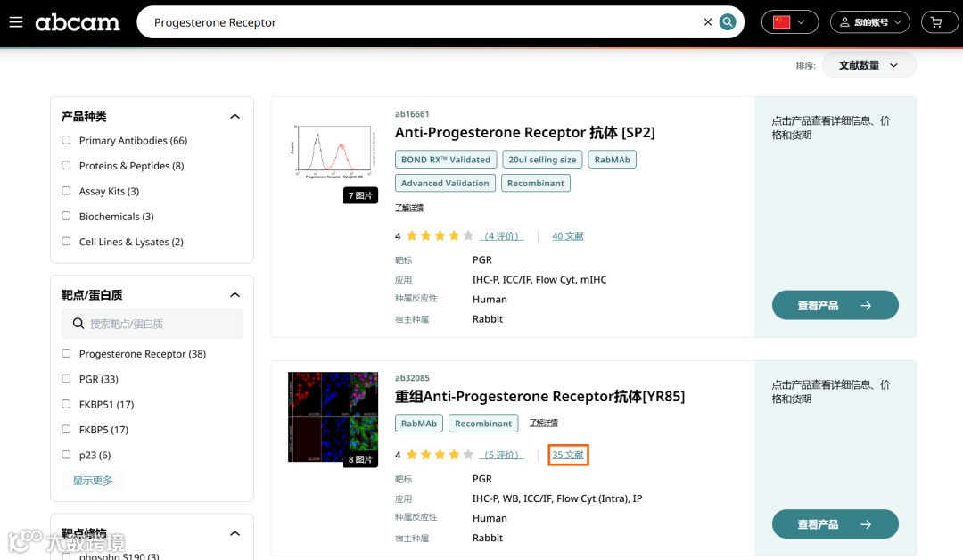
Task: Select the ab16661 product code text
Action: (412, 114)
